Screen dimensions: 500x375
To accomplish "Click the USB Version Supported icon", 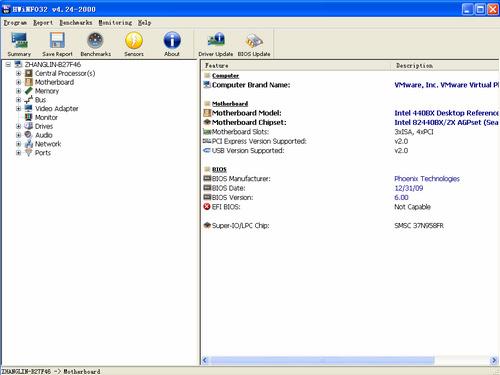I will pos(207,151).
